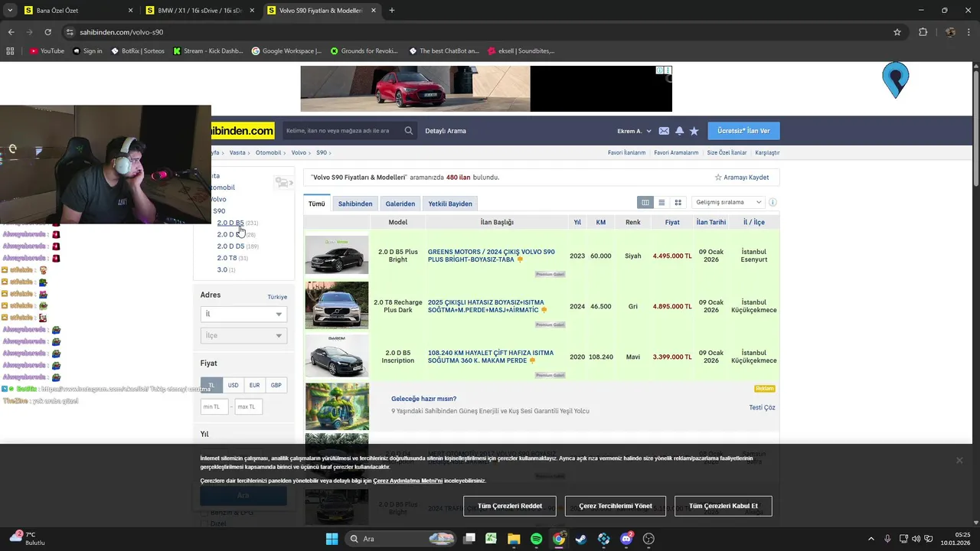
Task: Sort listings by Fiyat column header
Action: point(672,222)
